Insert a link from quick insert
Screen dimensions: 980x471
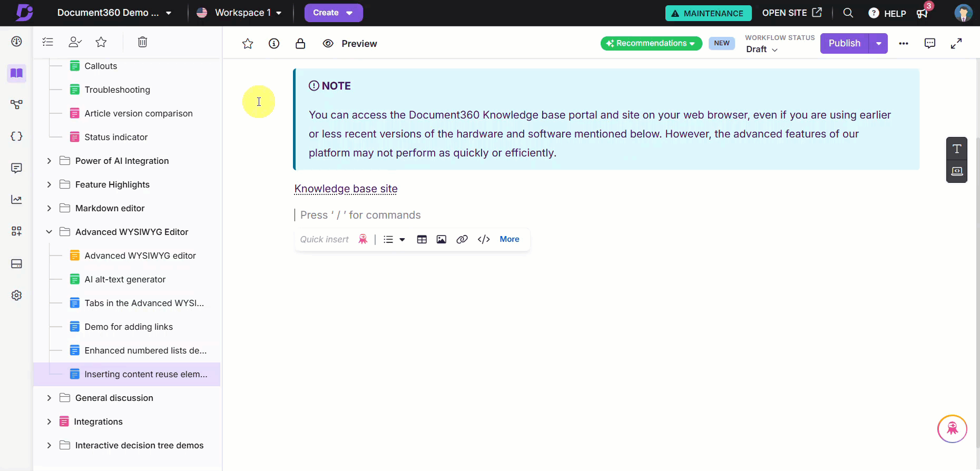(462, 240)
